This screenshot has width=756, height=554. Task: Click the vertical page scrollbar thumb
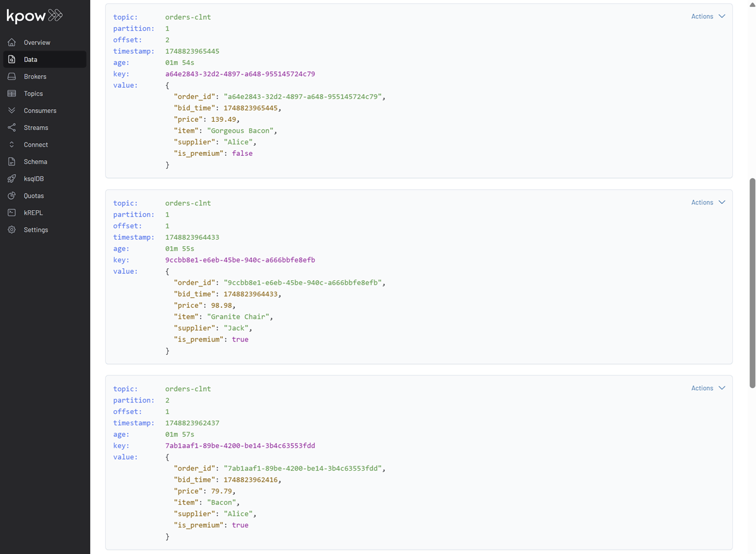(752, 283)
